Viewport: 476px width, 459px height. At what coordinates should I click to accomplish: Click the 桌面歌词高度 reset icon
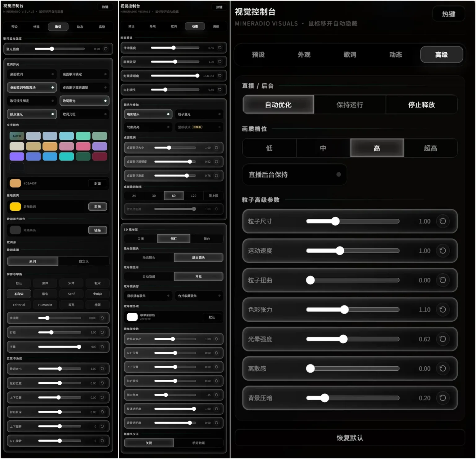[x=216, y=175]
